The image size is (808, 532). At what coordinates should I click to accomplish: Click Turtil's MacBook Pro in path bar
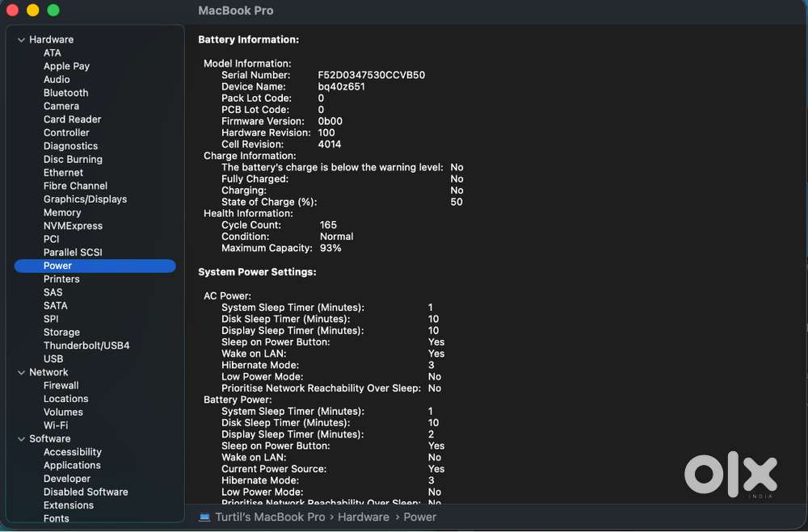tap(270, 517)
